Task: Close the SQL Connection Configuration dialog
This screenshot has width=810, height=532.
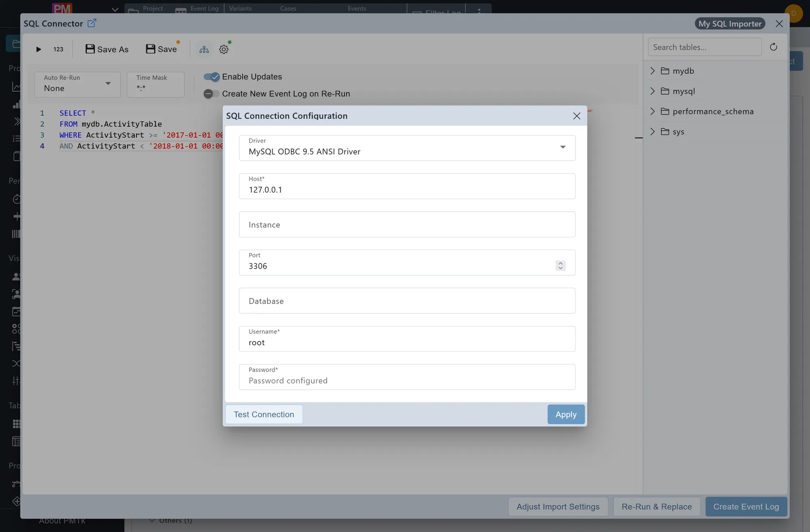Action: pos(577,116)
